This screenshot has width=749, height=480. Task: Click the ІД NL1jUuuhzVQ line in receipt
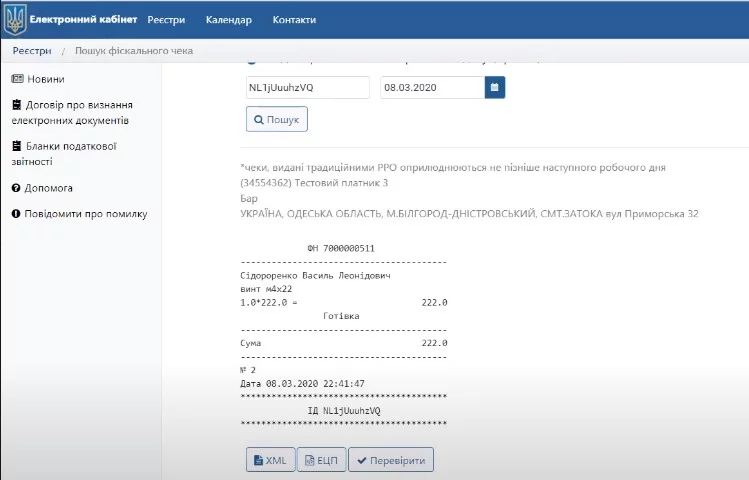(x=344, y=411)
